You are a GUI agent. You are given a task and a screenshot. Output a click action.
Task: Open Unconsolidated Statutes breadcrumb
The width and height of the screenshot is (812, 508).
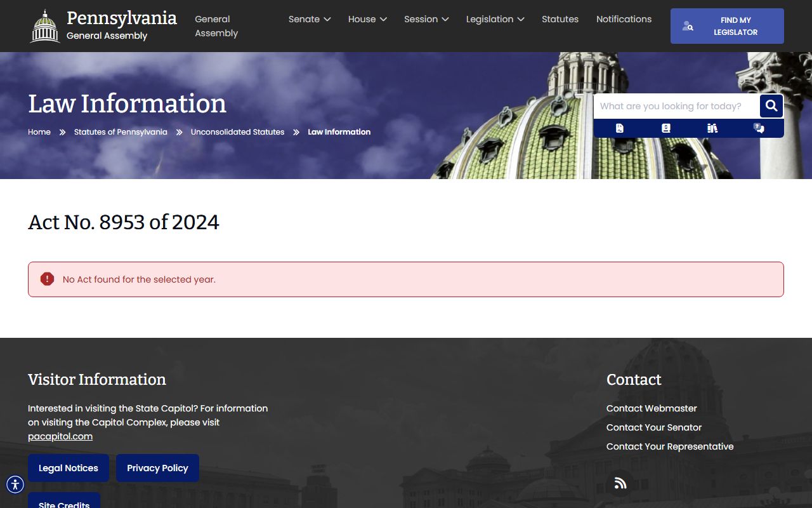(237, 132)
